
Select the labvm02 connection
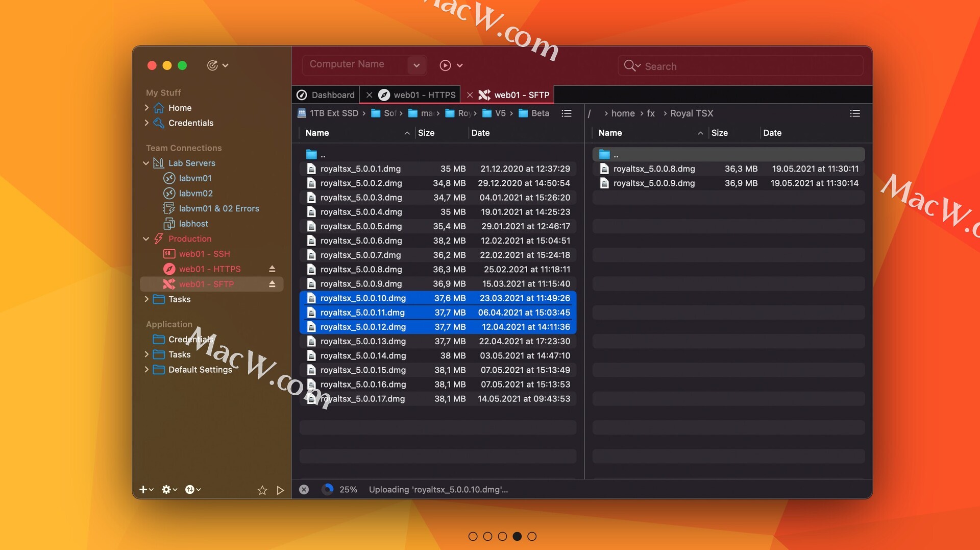[x=195, y=194]
